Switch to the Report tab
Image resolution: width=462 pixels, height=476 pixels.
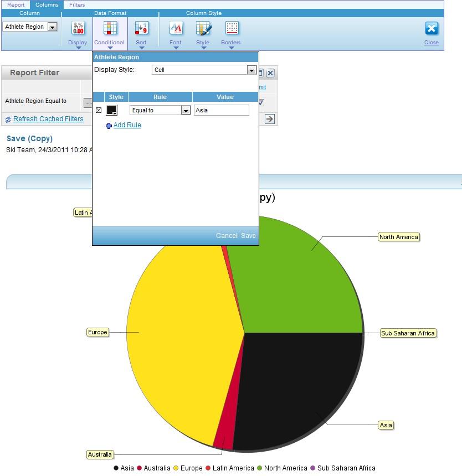pyautogui.click(x=16, y=4)
